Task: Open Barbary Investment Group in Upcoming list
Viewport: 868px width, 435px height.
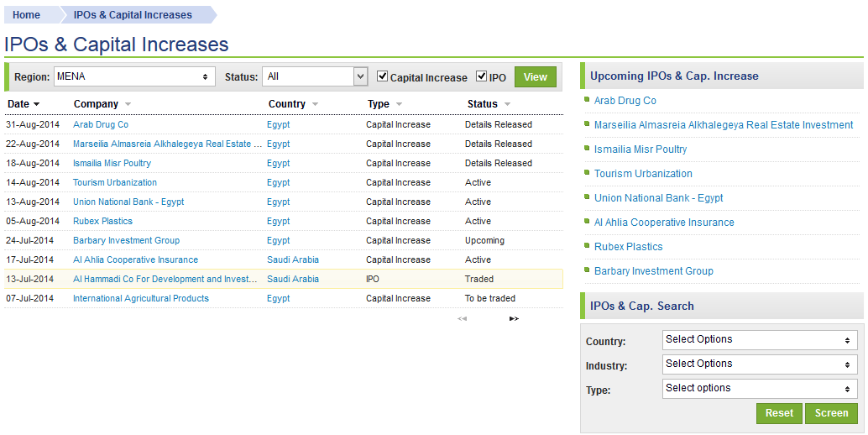Action: click(654, 271)
